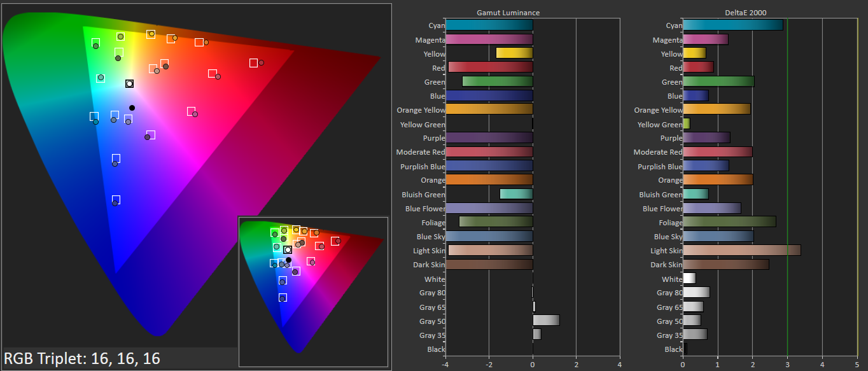Image resolution: width=868 pixels, height=371 pixels.
Task: Click the Yellow bar in DeltaE 2000 chart
Action: coord(694,53)
